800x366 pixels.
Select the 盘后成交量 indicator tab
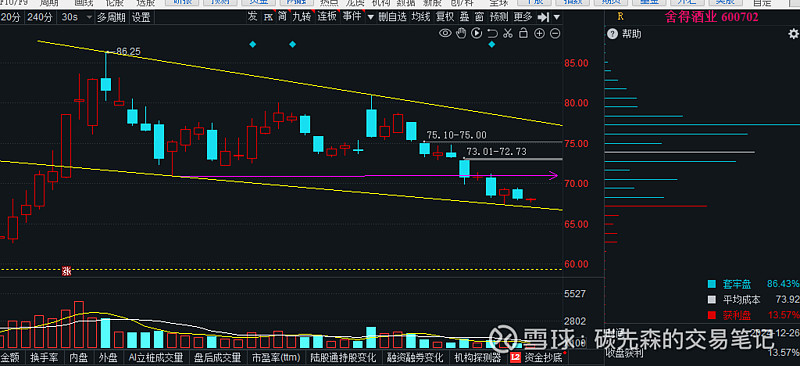coord(217,357)
